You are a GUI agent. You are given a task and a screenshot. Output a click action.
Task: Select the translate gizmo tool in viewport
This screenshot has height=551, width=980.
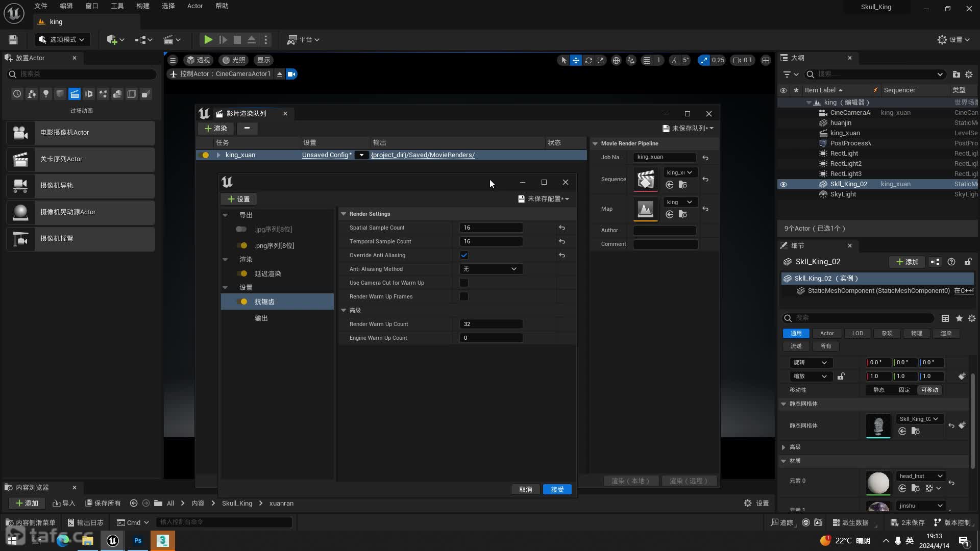click(x=576, y=60)
